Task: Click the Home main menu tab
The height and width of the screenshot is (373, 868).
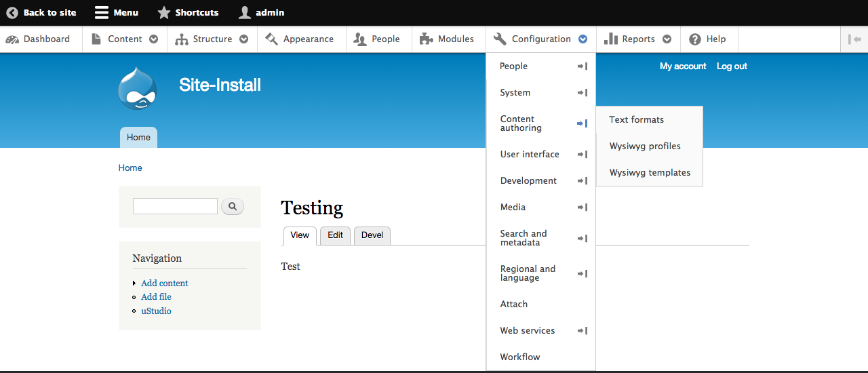Action: coord(138,137)
